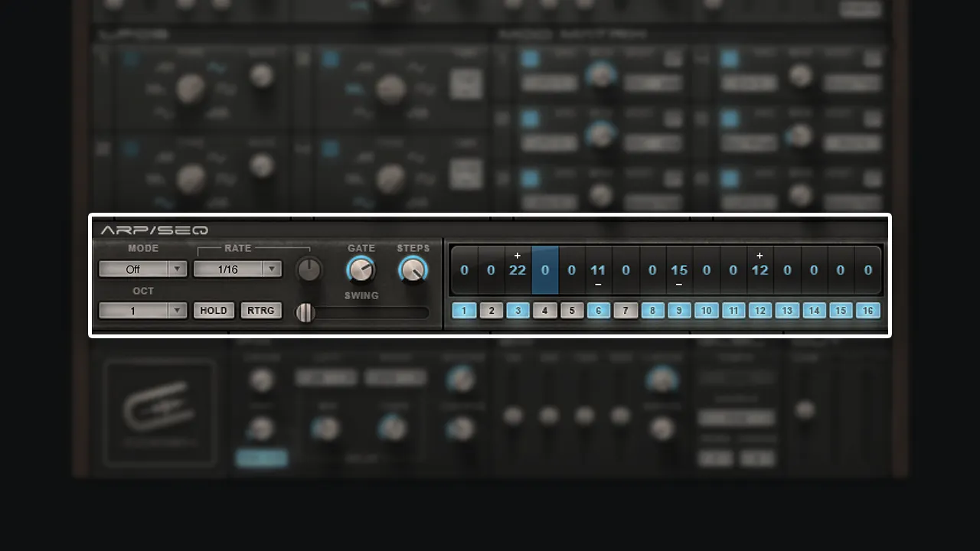Open the RATE dropdown set to 1/16
Screen dimensions: 980x551
pos(238,269)
